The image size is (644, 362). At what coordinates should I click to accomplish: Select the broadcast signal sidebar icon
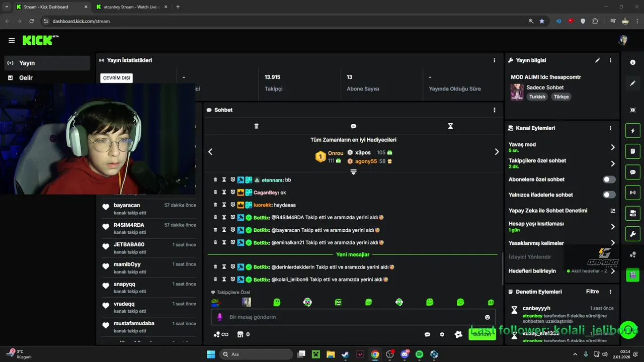633,193
